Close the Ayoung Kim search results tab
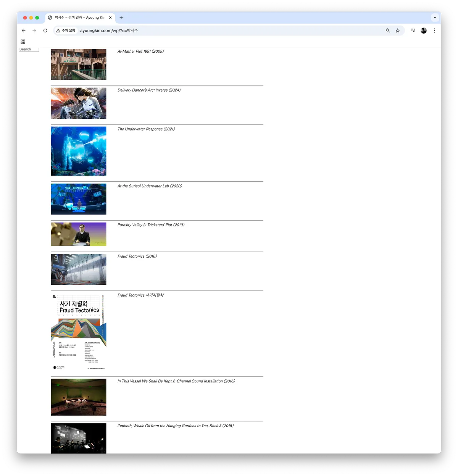The image size is (458, 476). point(110,18)
